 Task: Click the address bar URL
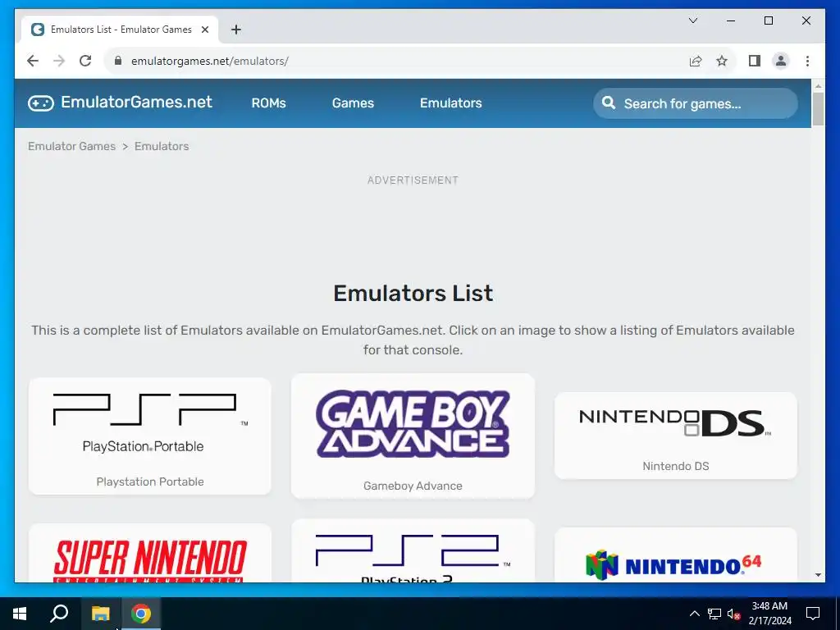click(x=209, y=61)
